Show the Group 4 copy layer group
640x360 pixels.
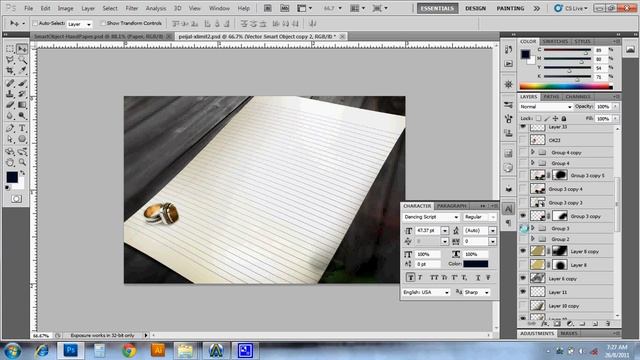click(523, 152)
